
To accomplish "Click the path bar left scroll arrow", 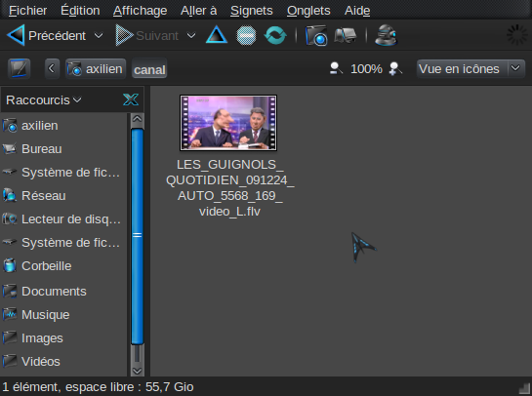I will click(x=52, y=68).
